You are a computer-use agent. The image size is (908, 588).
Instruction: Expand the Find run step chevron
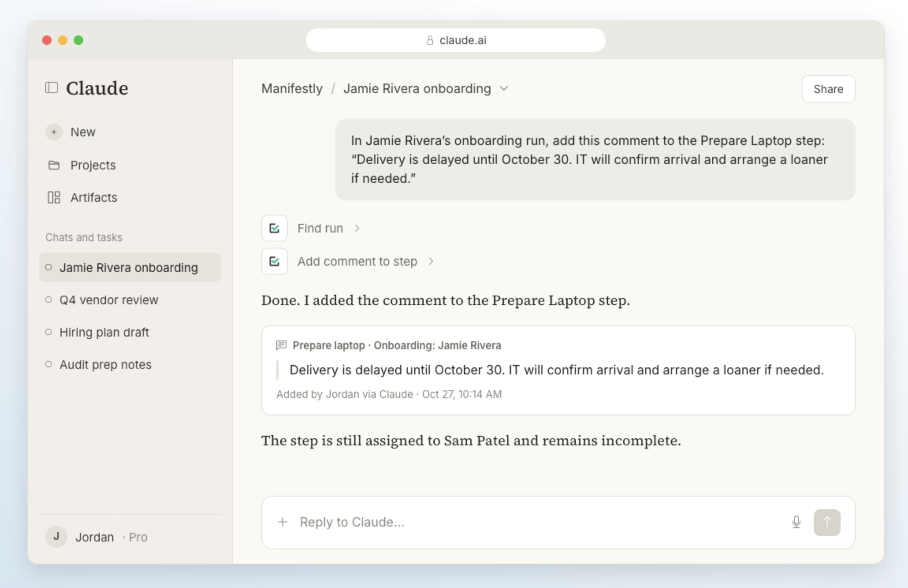point(357,228)
